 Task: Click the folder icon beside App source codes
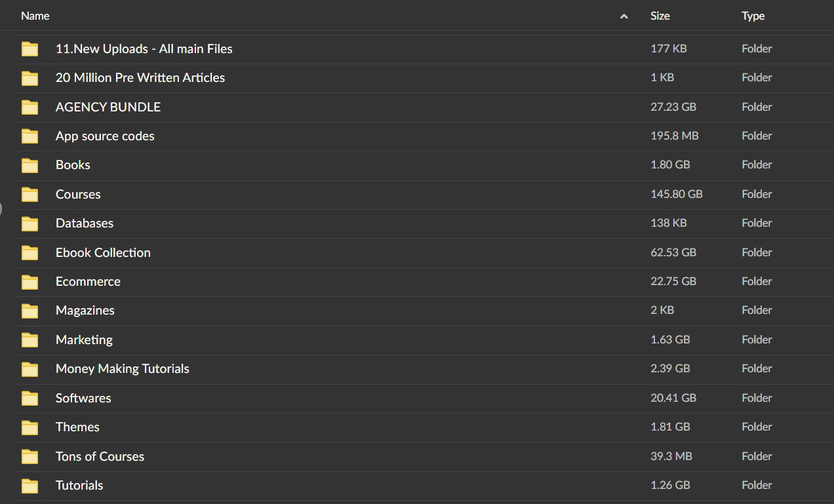[x=30, y=136]
